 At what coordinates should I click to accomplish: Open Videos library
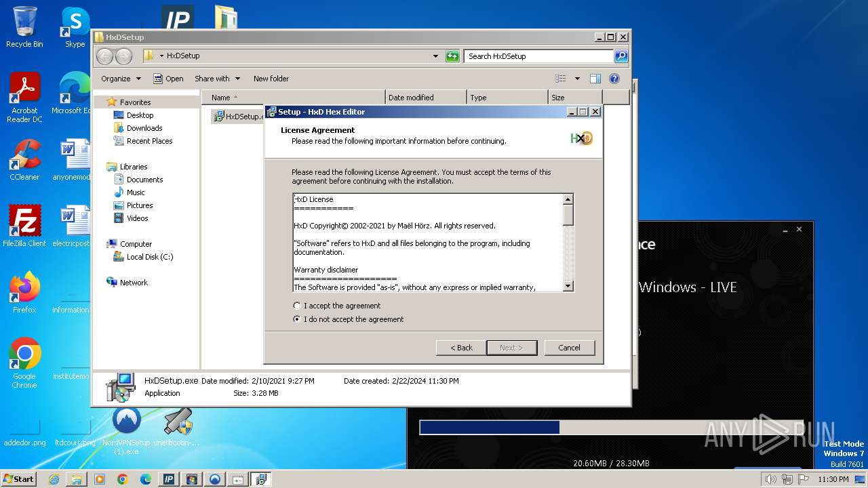pos(137,218)
